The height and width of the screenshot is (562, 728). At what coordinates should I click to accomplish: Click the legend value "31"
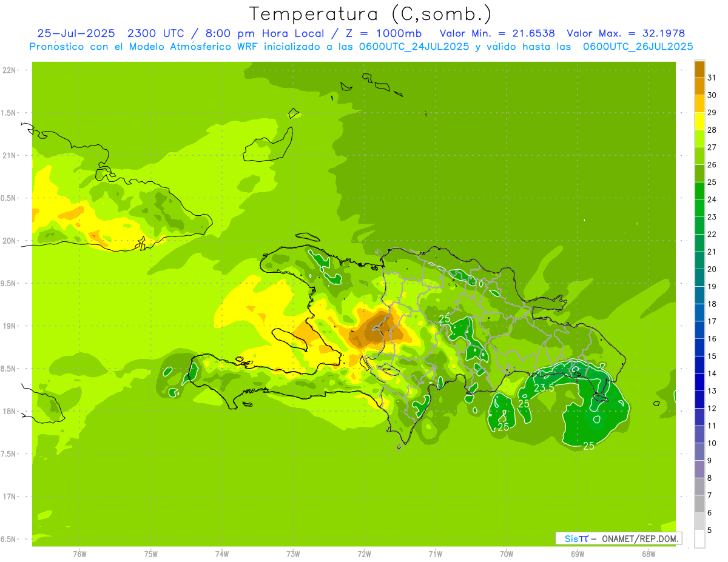coord(712,78)
